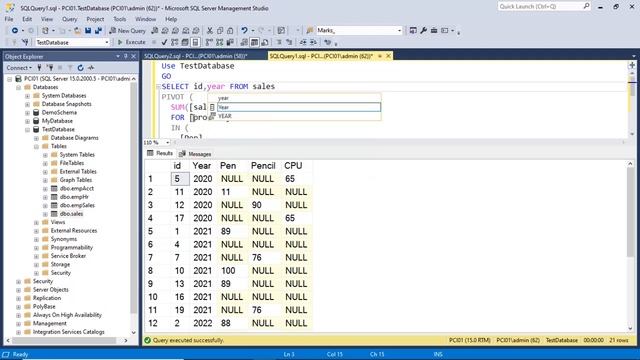Close the Object Explorer panel
Image resolution: width=640 pixels, height=360 pixels.
click(133, 56)
